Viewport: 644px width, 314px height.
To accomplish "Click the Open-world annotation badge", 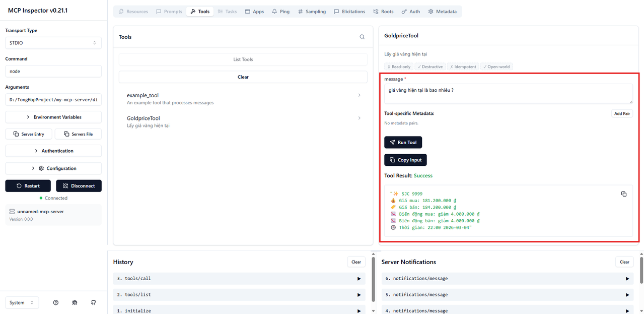I will [497, 67].
